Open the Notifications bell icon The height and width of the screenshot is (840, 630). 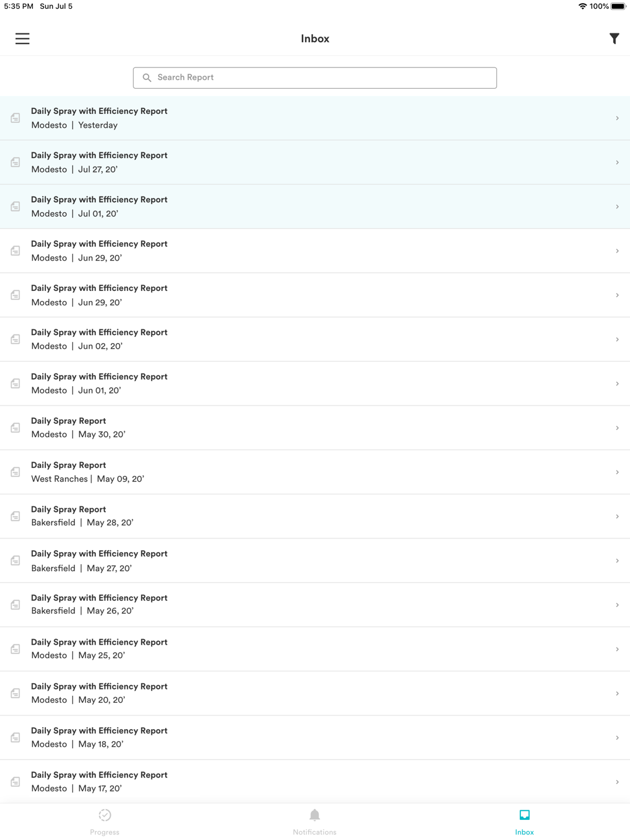pyautogui.click(x=314, y=815)
